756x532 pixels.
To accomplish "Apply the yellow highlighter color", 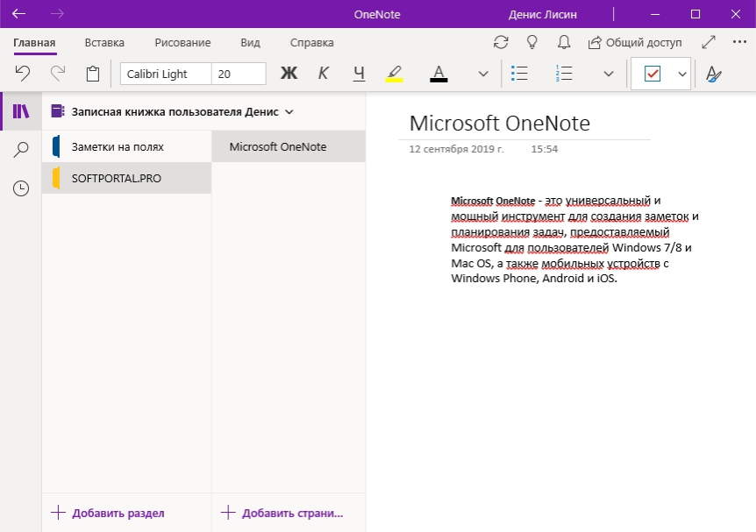I will (395, 74).
